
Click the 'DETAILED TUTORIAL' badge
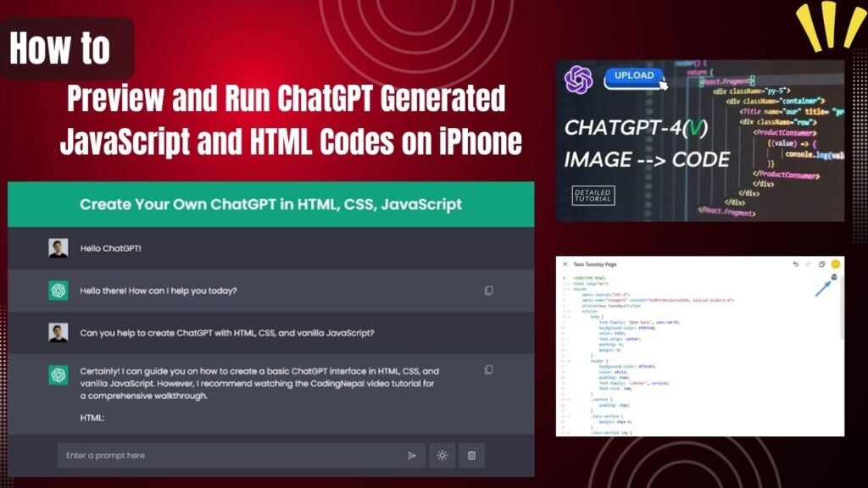(593, 196)
